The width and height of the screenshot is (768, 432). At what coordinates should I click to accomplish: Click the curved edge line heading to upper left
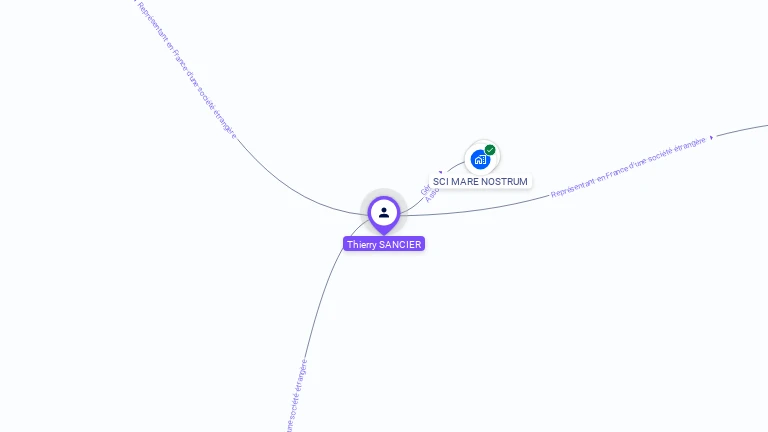tap(284, 184)
